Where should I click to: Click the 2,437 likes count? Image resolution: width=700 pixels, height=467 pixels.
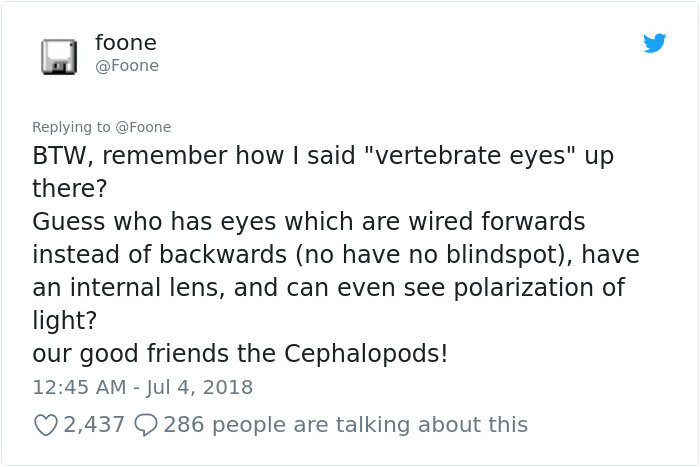tap(94, 425)
